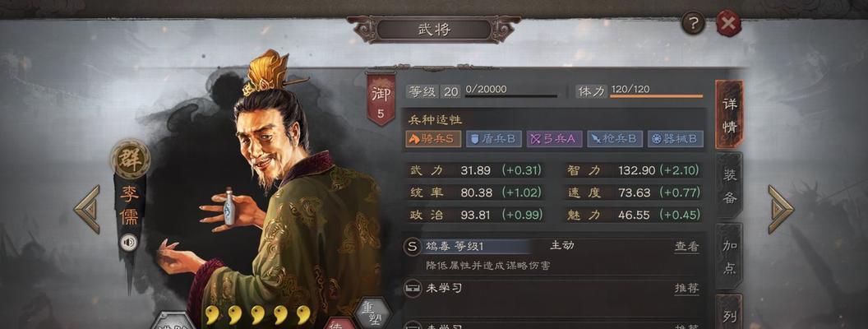Click 推荐 for first unlearned skill slot
868x329 pixels.
[686, 289]
